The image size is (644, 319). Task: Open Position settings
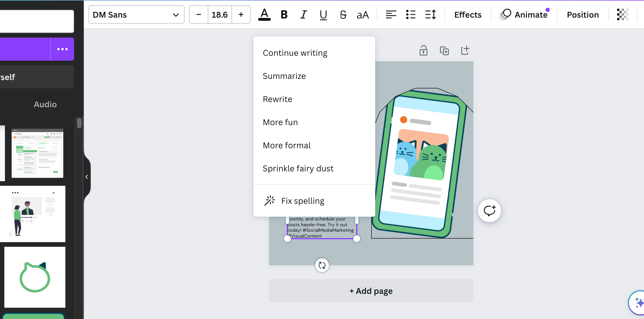tap(582, 14)
